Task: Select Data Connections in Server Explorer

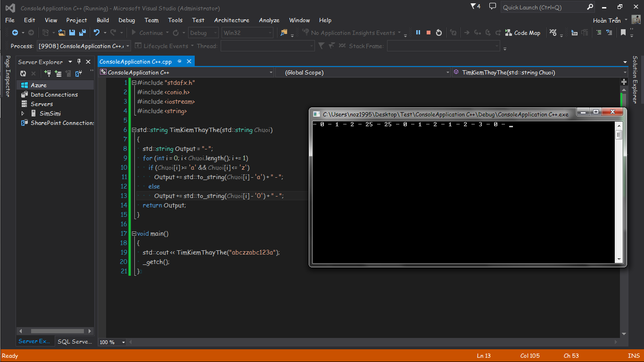Action: 54,95
